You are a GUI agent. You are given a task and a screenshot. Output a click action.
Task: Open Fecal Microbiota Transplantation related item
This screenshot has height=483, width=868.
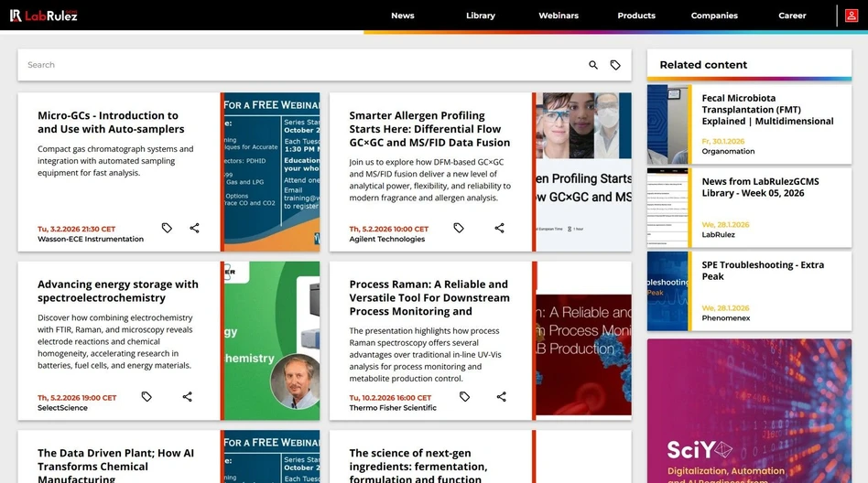coord(767,110)
